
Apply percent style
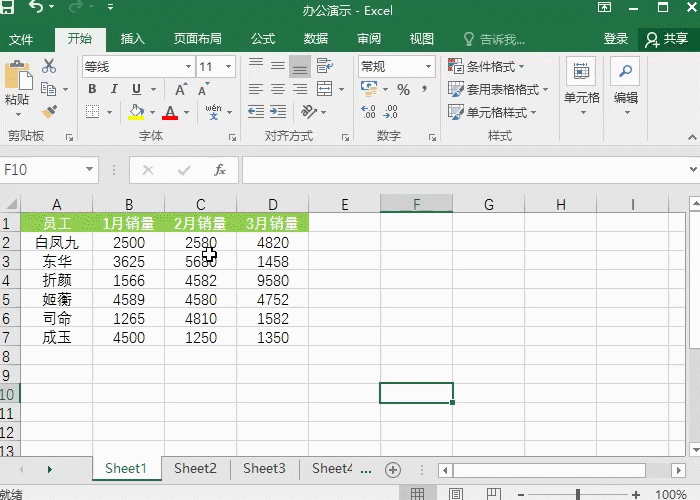point(404,90)
